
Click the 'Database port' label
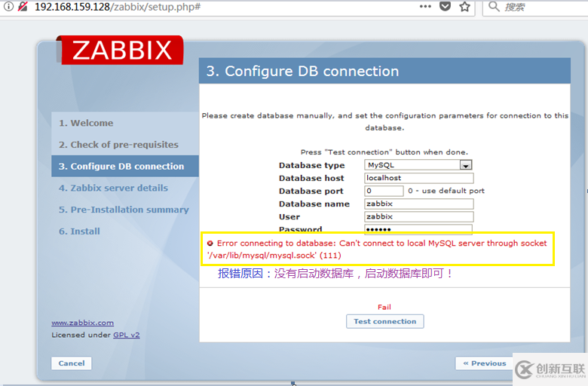[x=311, y=191]
